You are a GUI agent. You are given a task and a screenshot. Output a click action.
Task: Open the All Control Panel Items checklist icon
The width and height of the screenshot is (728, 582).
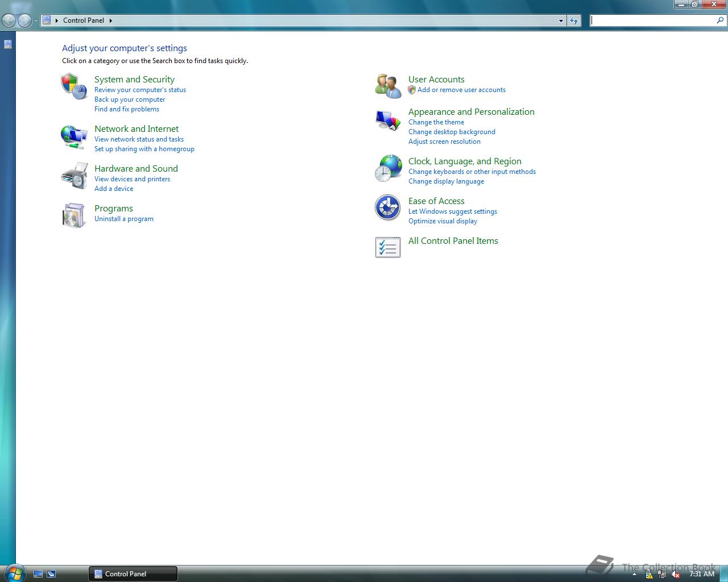(x=388, y=247)
